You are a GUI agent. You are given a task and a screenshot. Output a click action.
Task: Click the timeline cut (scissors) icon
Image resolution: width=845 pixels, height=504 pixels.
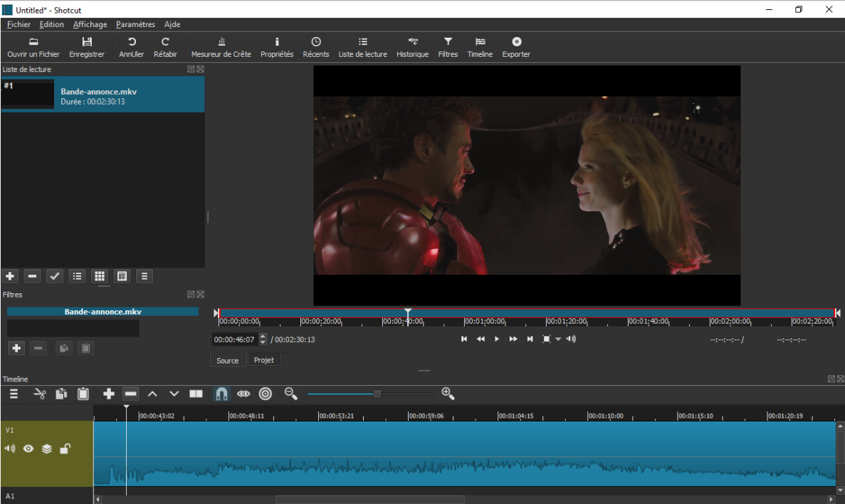(x=40, y=394)
